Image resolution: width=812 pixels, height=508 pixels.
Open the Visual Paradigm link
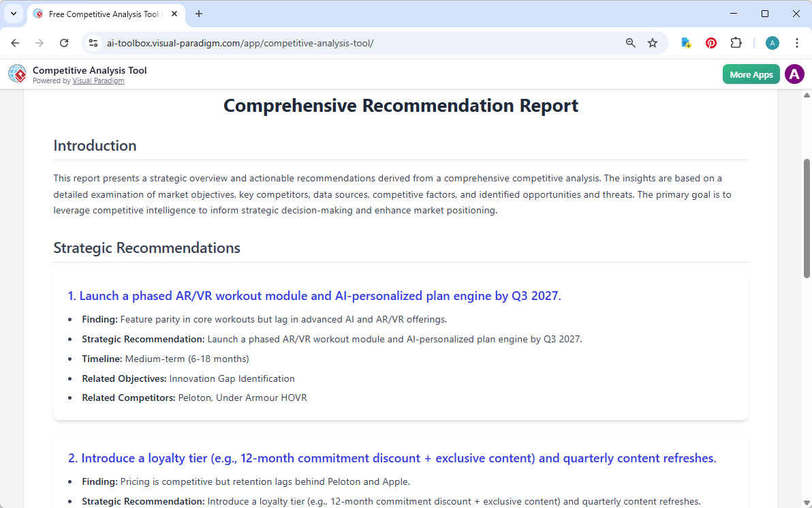pyautogui.click(x=98, y=80)
